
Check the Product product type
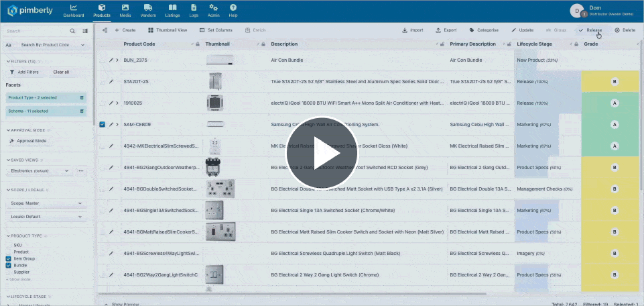pyautogui.click(x=8, y=252)
